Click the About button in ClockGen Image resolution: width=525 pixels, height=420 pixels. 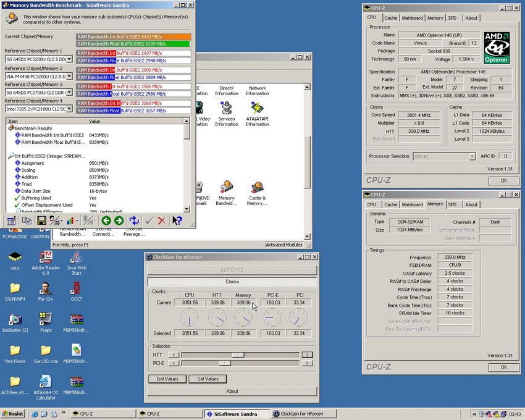[x=232, y=391]
